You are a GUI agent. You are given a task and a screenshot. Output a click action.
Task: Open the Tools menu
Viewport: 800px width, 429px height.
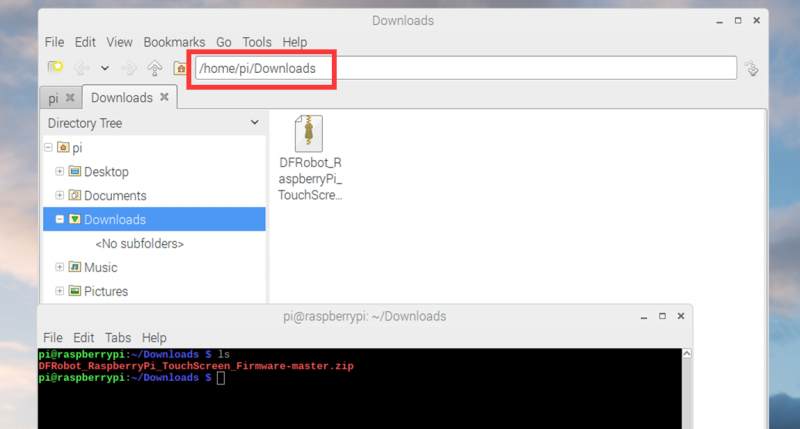[x=257, y=42]
